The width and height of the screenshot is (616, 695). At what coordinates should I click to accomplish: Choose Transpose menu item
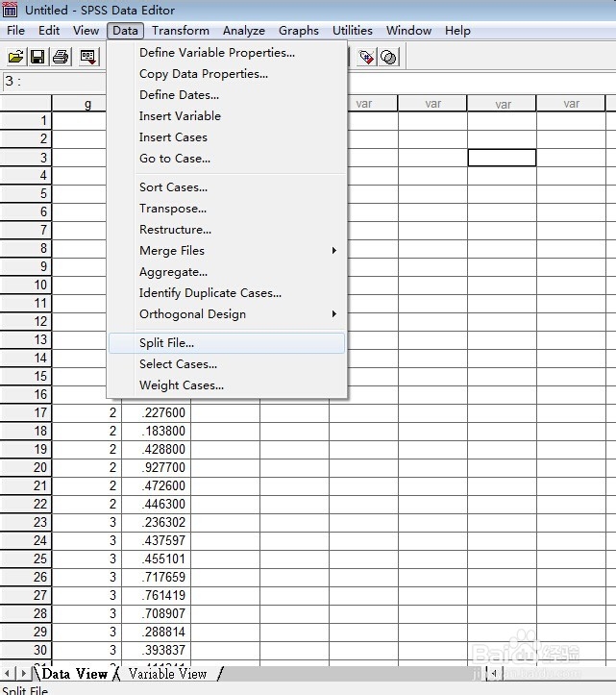[x=227, y=209]
